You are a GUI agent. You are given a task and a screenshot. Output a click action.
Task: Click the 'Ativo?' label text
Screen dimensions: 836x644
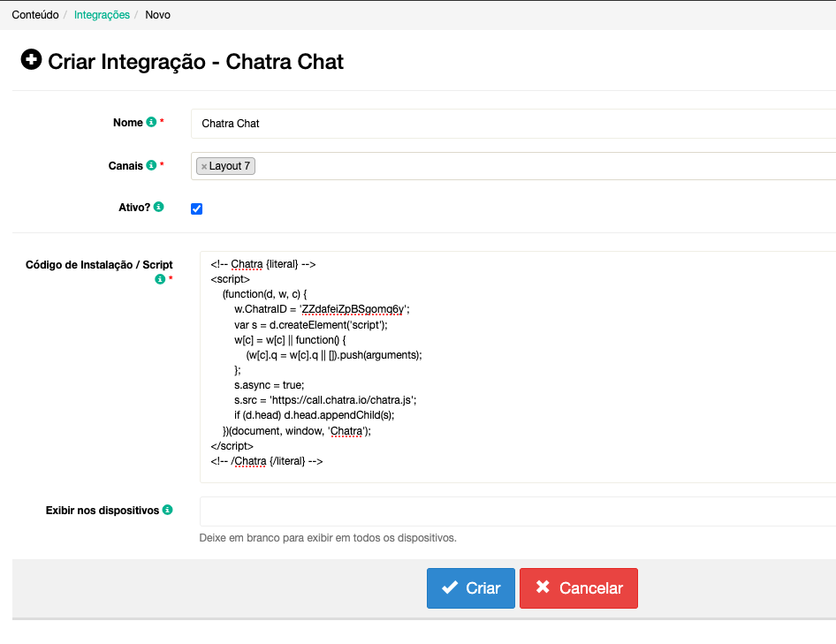tap(134, 208)
